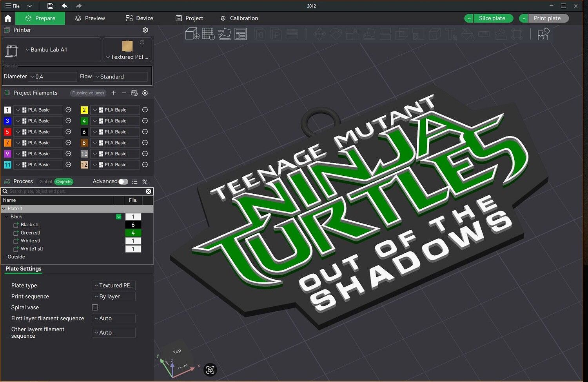
Task: Click the Arrange all objects icon
Action: (240, 34)
